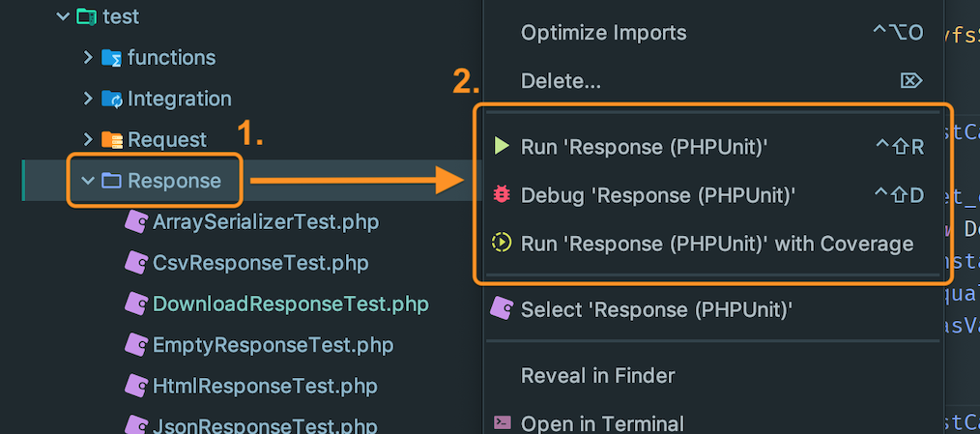
Task: Run 'Response (PHPUnit)' from menu
Action: click(x=714, y=146)
